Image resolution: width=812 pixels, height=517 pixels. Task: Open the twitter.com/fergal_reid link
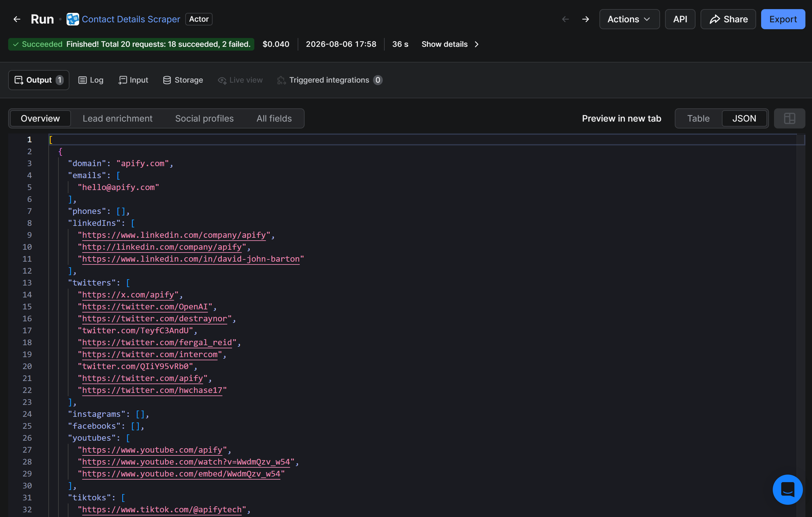pos(157,343)
